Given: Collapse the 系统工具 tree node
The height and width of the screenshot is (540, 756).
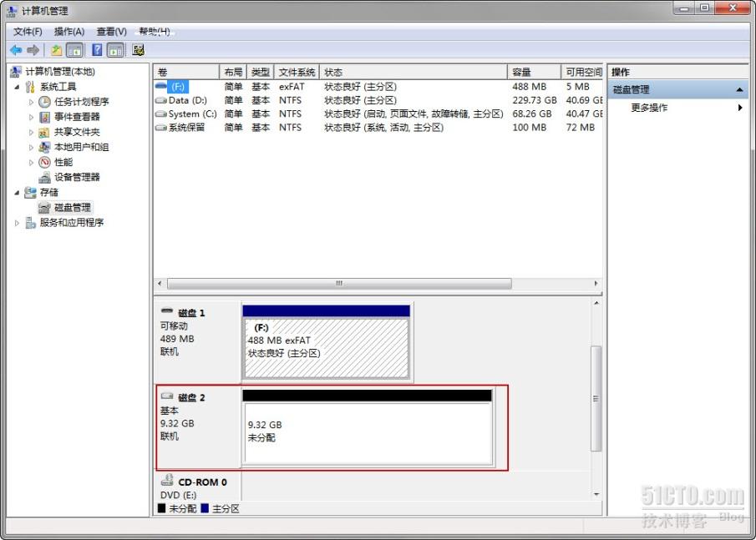Looking at the screenshot, I should click(x=17, y=87).
